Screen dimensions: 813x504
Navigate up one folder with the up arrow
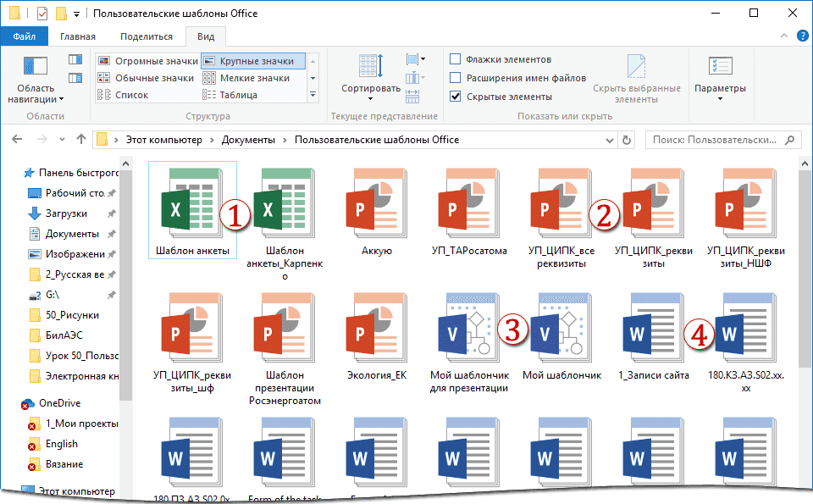80,140
